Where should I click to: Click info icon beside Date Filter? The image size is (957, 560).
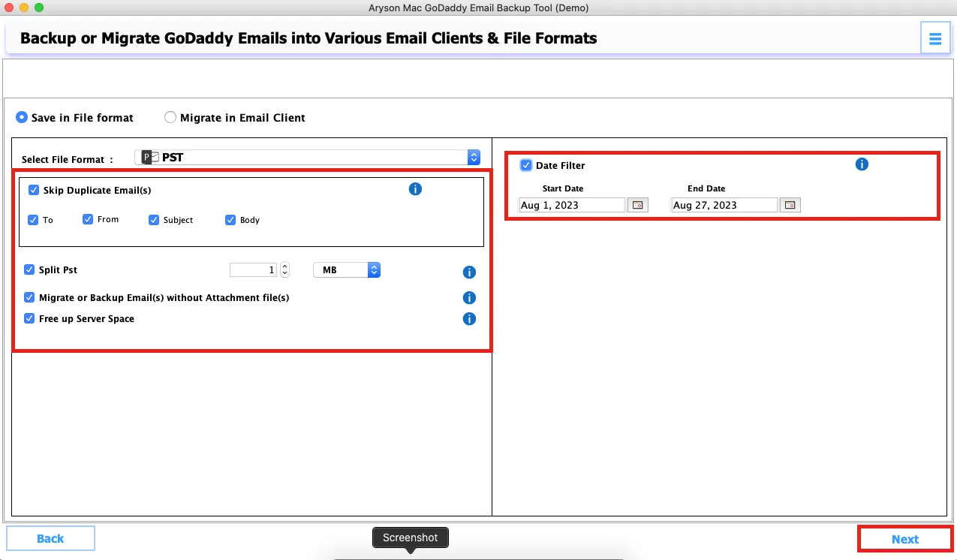pyautogui.click(x=862, y=164)
